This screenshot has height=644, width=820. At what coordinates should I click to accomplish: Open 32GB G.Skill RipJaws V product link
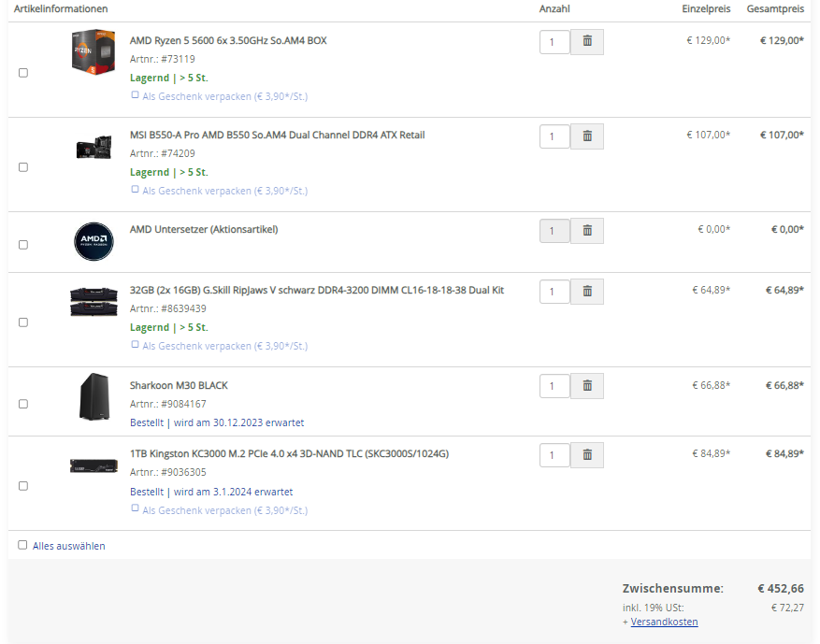pos(317,290)
